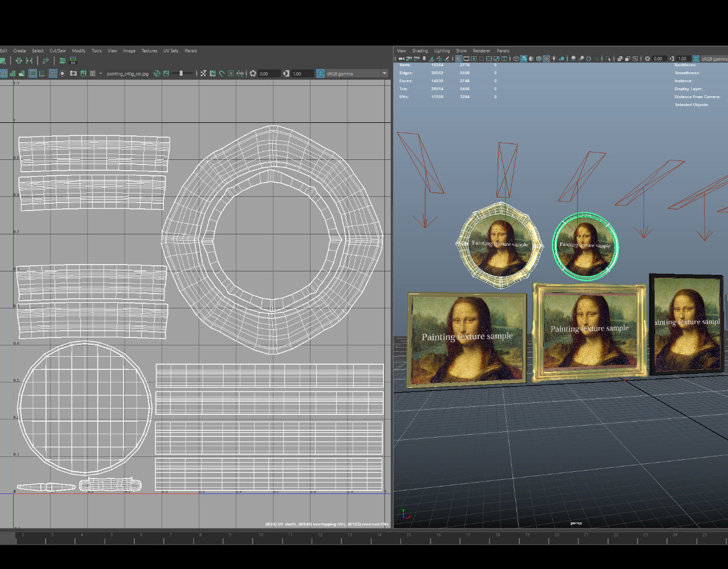This screenshot has height=569, width=728.
Task: Toggle viewport color management button
Action: click(696, 59)
